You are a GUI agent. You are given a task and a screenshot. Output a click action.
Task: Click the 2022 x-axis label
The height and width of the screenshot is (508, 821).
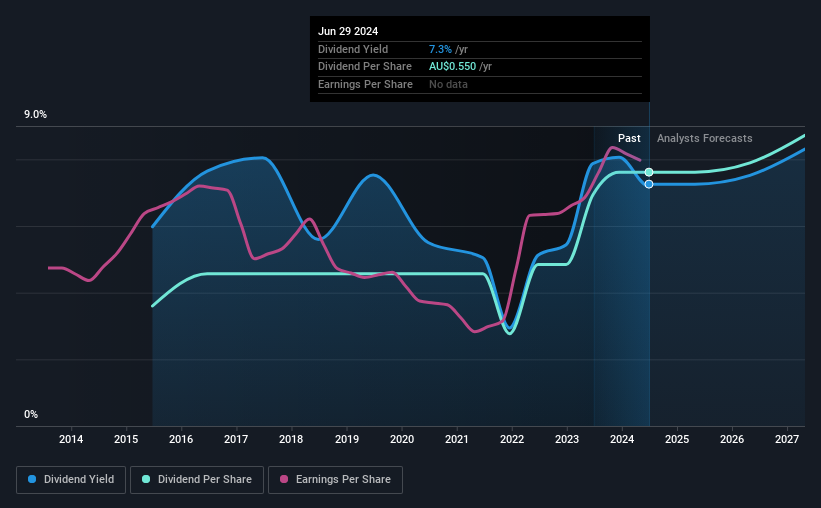pyautogui.click(x=512, y=439)
